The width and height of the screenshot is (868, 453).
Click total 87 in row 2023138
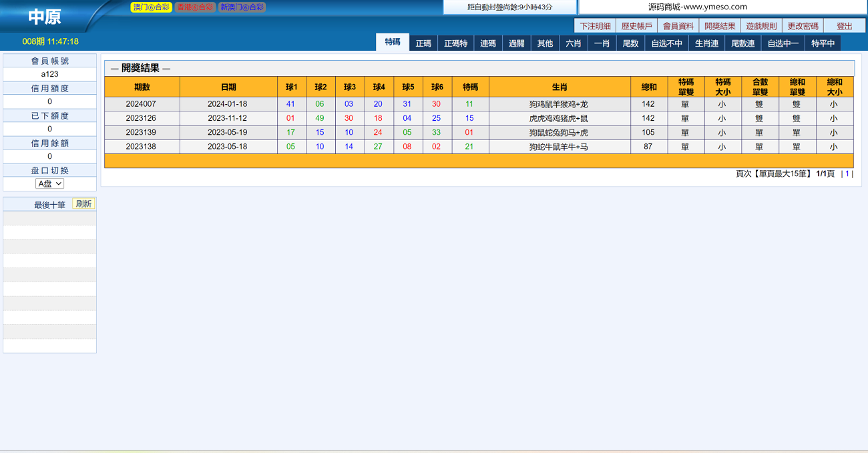tap(648, 146)
